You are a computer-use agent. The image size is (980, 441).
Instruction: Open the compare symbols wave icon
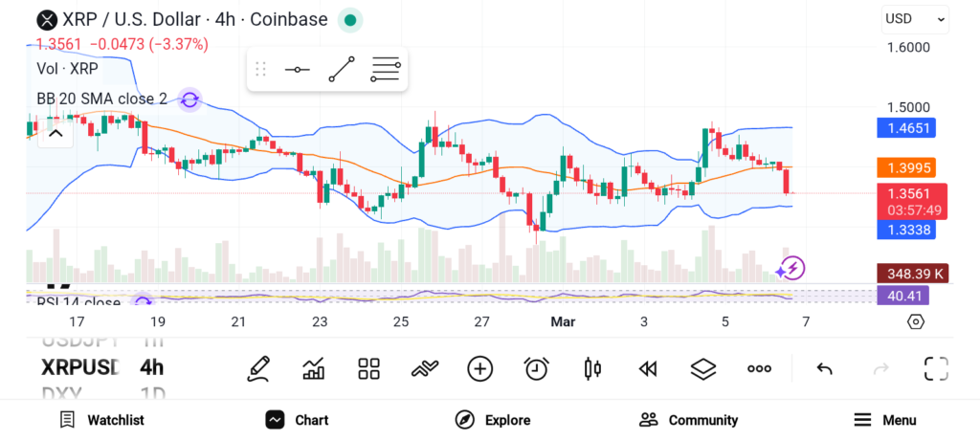(x=424, y=368)
